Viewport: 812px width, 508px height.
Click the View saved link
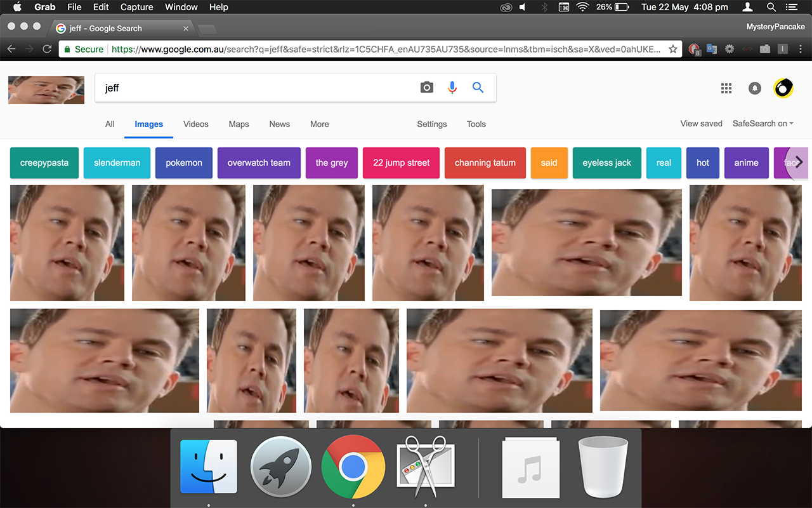point(701,123)
